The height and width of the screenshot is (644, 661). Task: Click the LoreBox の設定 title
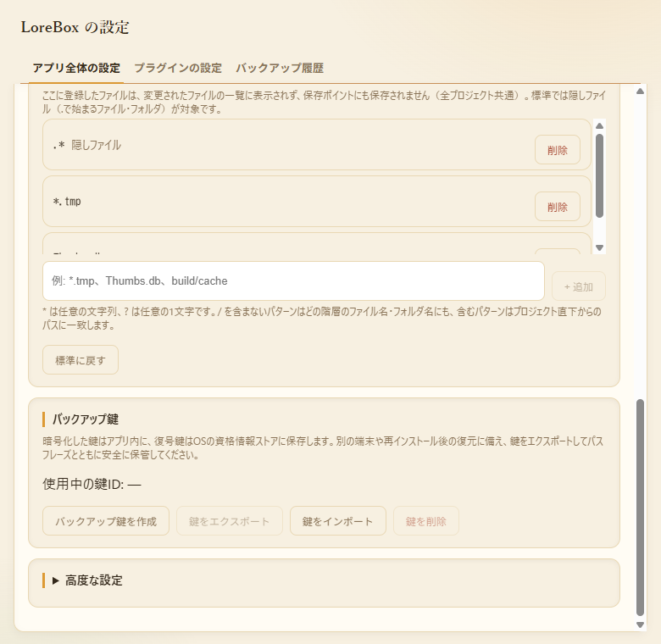(x=75, y=27)
